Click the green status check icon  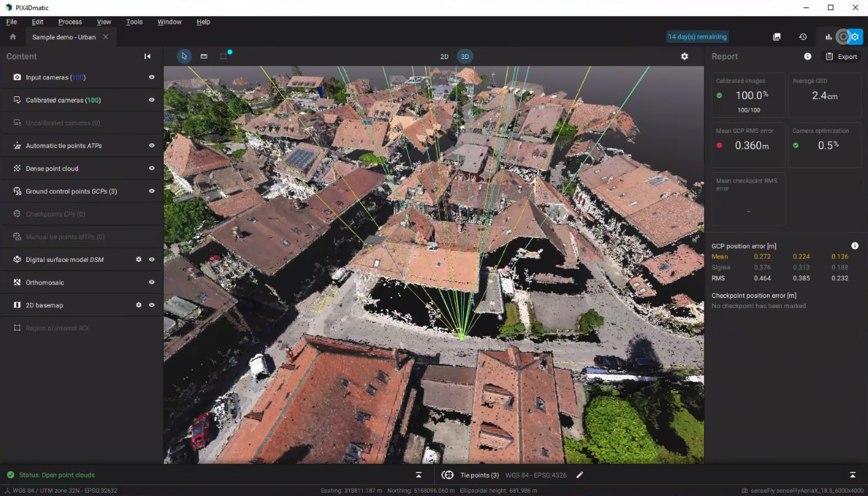pos(10,475)
